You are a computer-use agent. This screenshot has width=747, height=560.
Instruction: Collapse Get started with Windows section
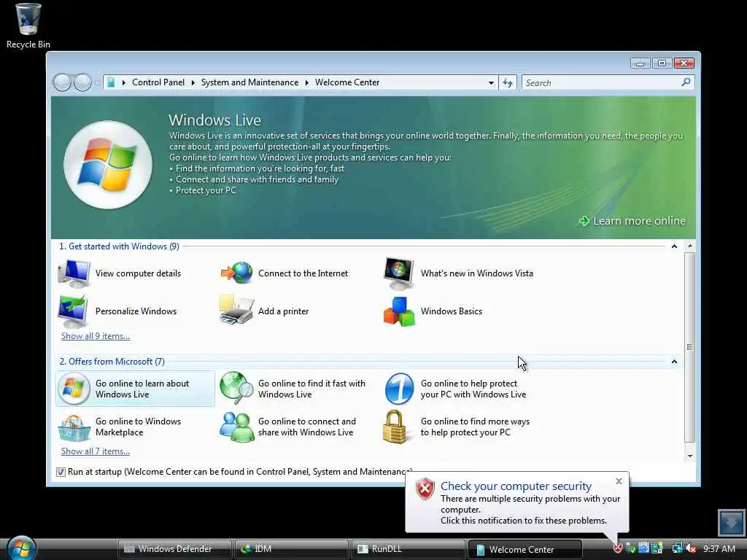tap(674, 246)
